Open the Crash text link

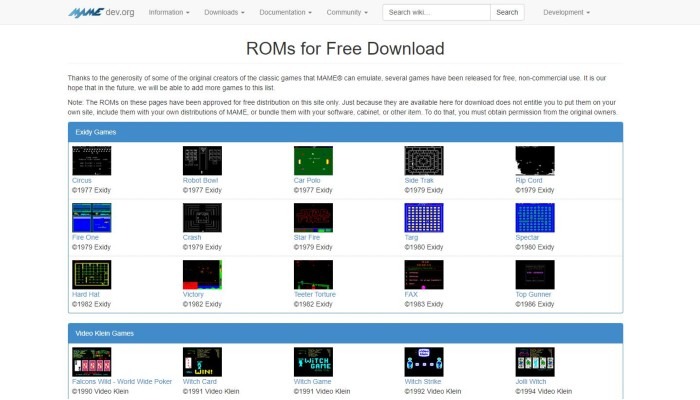click(x=192, y=238)
